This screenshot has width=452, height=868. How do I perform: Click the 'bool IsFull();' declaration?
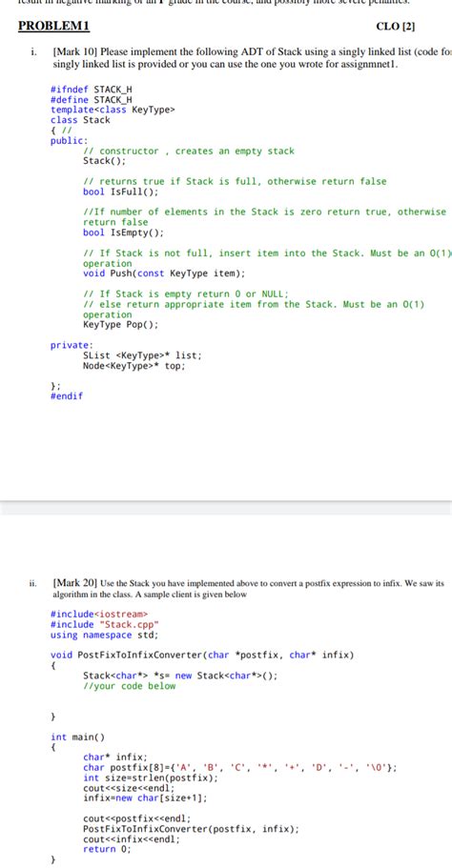121,192
